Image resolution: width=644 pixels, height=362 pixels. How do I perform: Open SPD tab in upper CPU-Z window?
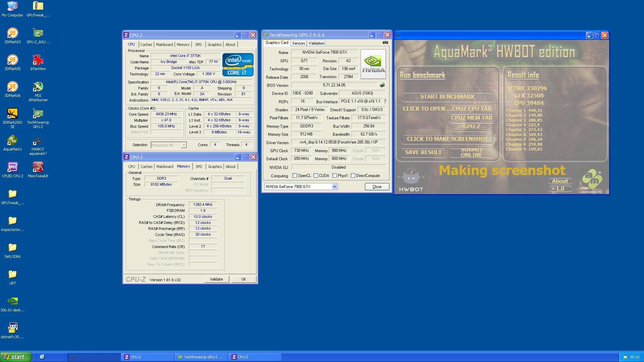click(x=199, y=45)
